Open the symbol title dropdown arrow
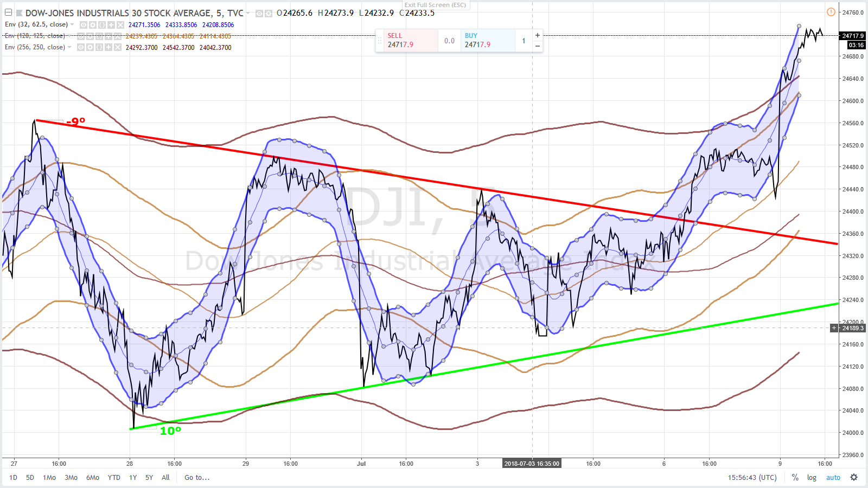This screenshot has height=488, width=868. click(248, 13)
